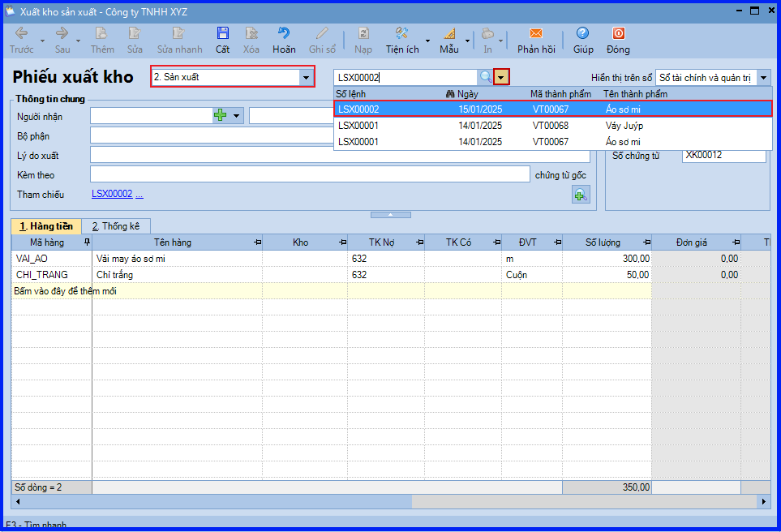Screen dimensions: 781x532
Task: Click the Hoãn undo icon
Action: coord(284,33)
